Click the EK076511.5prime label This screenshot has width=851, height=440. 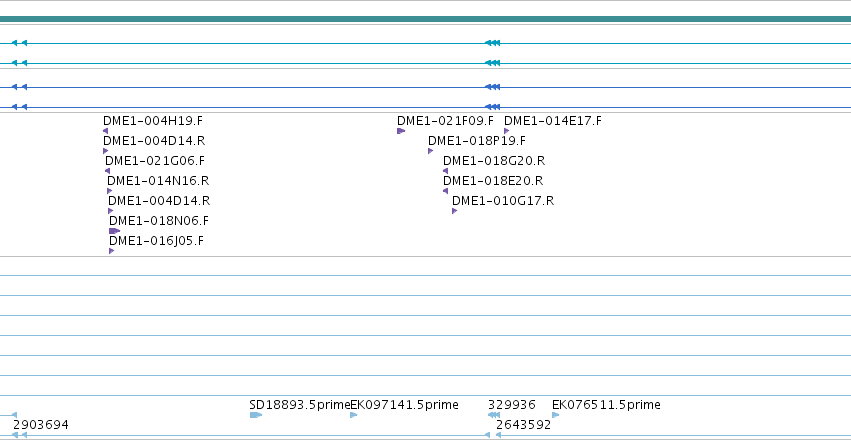[606, 405]
